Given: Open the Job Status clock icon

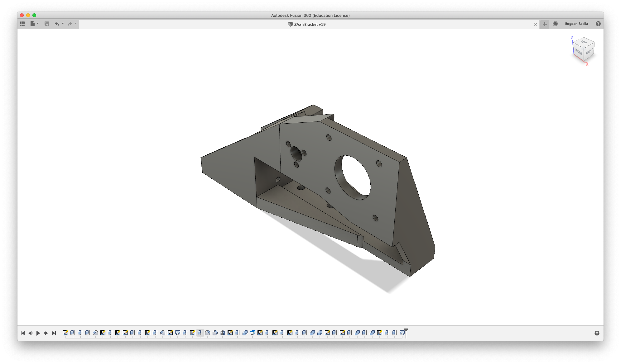Looking at the screenshot, I should pyautogui.click(x=555, y=24).
